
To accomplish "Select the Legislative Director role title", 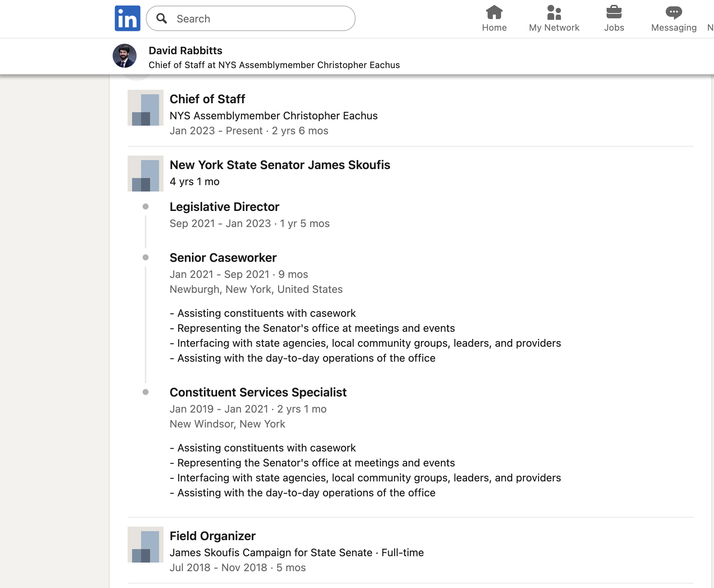I will (225, 207).
